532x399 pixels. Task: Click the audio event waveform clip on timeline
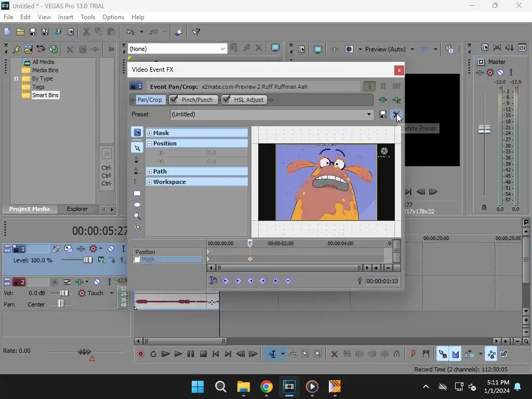pyautogui.click(x=177, y=302)
